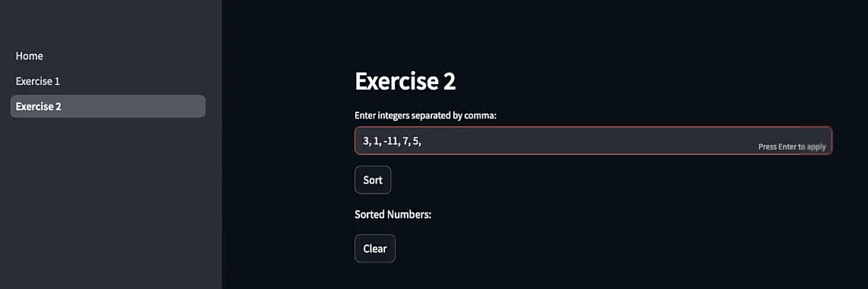
Task: Click the number 3 in the input
Action: point(366,141)
